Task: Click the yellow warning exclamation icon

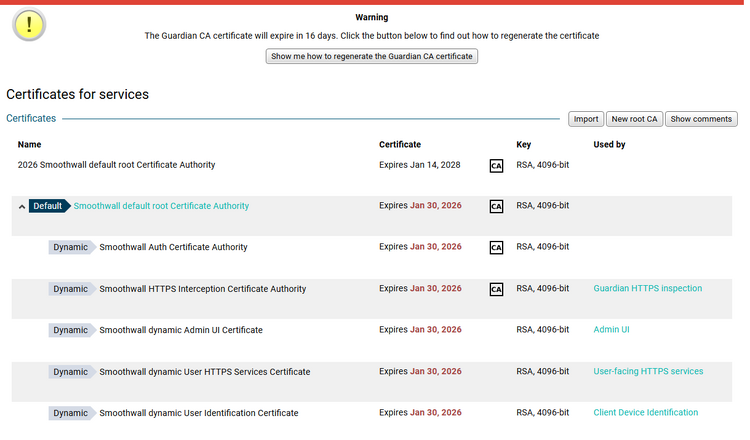Action: pyautogui.click(x=29, y=24)
